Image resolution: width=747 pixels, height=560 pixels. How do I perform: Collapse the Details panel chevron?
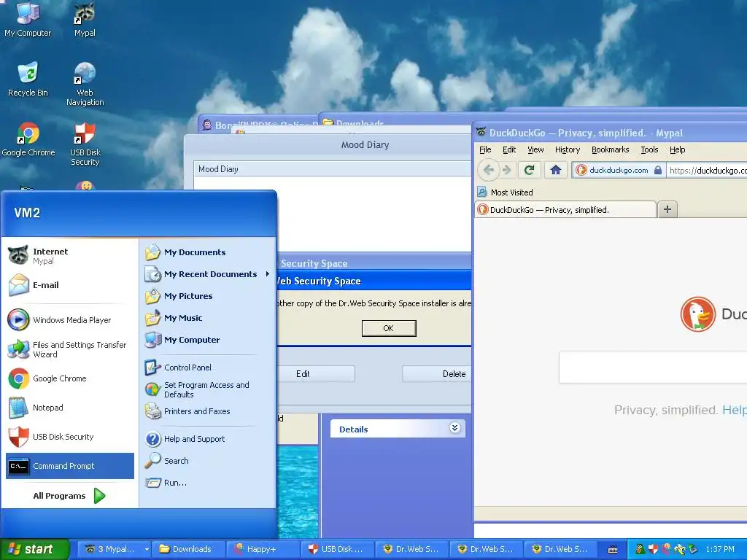tap(455, 427)
